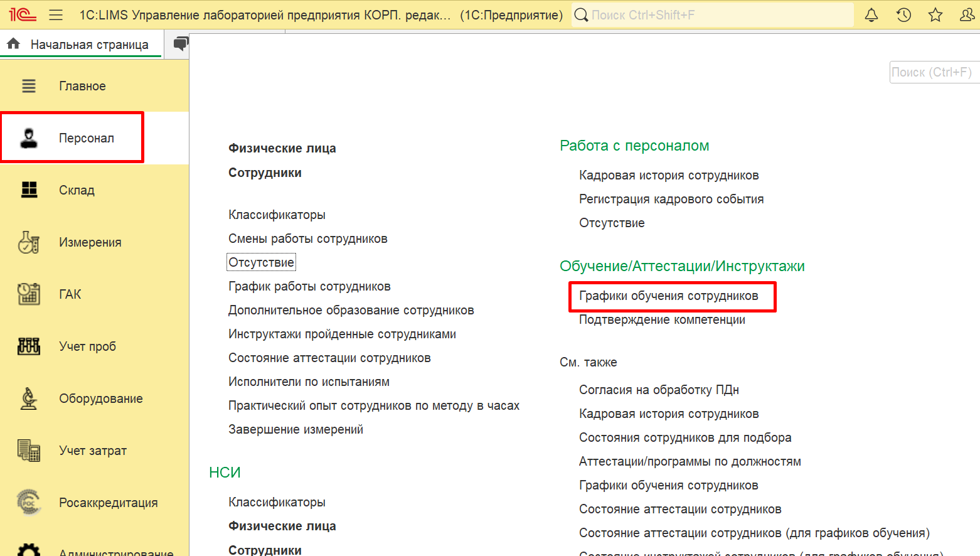Open Смены работы сотрудников
980x556 pixels.
click(308, 238)
